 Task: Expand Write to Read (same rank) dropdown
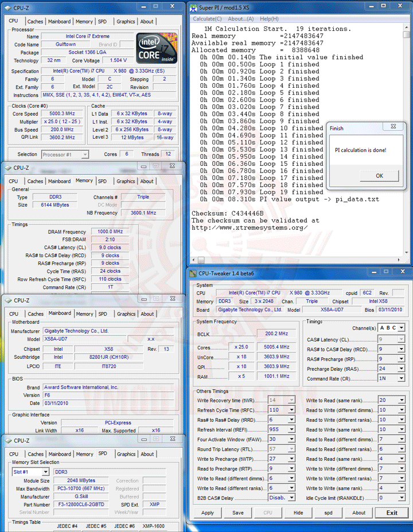402,400
